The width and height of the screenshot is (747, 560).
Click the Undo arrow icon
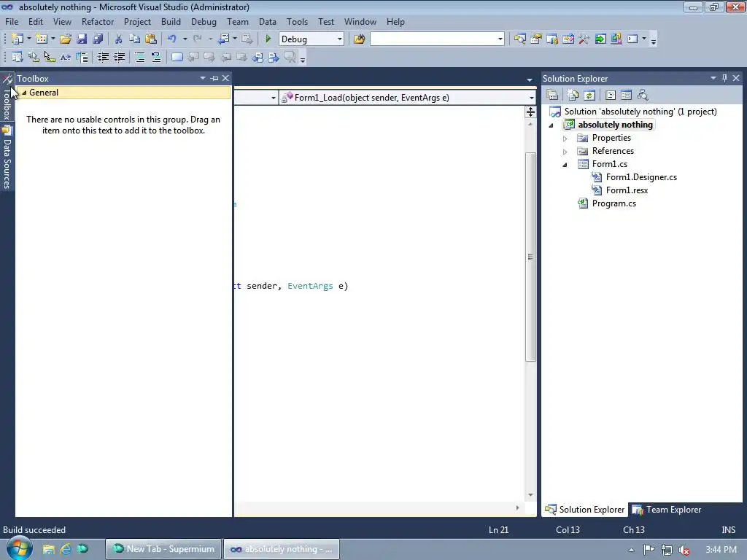[x=172, y=39]
